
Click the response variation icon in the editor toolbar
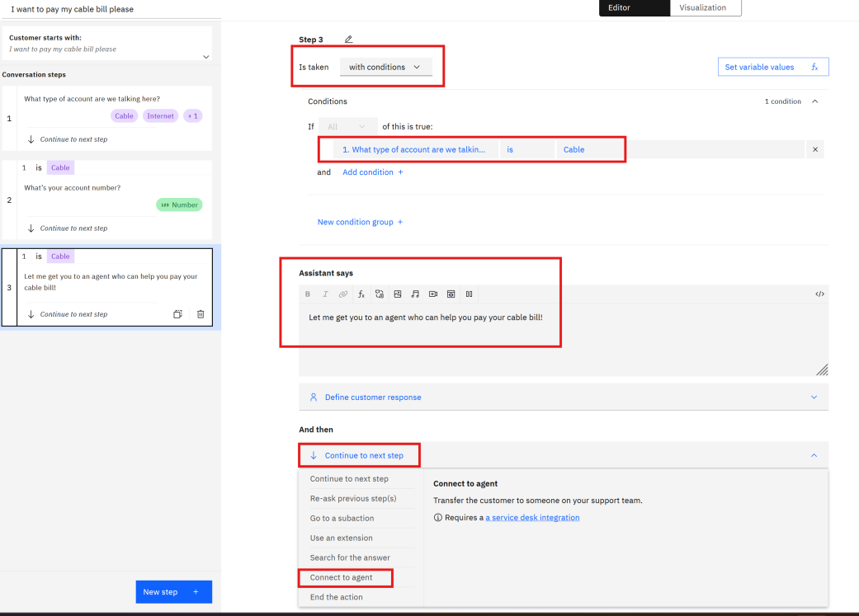point(379,294)
